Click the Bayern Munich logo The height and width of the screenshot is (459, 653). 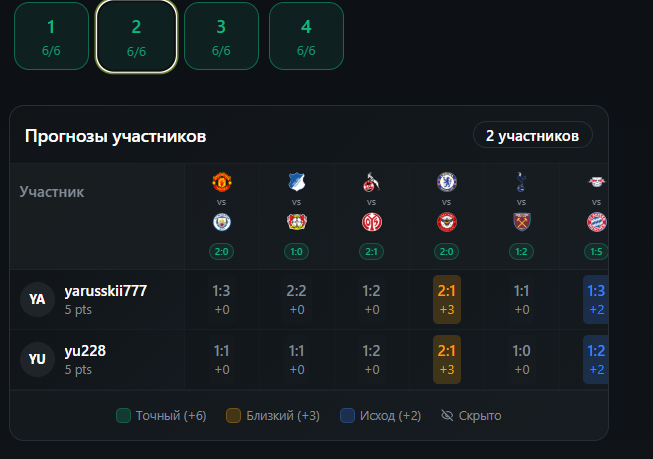(x=596, y=221)
